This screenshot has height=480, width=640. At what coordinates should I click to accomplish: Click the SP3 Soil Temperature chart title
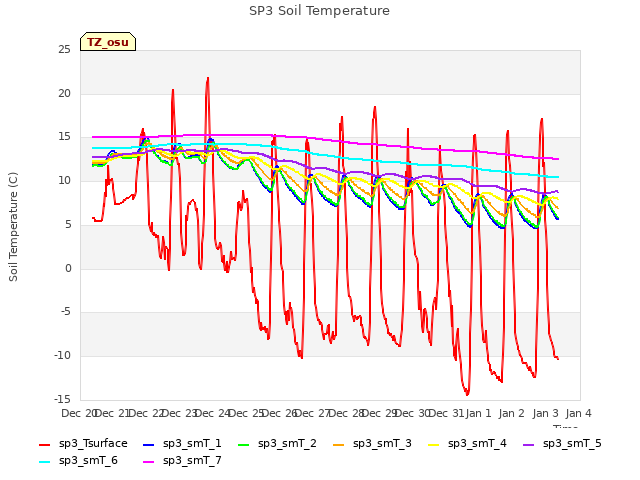pos(319,11)
